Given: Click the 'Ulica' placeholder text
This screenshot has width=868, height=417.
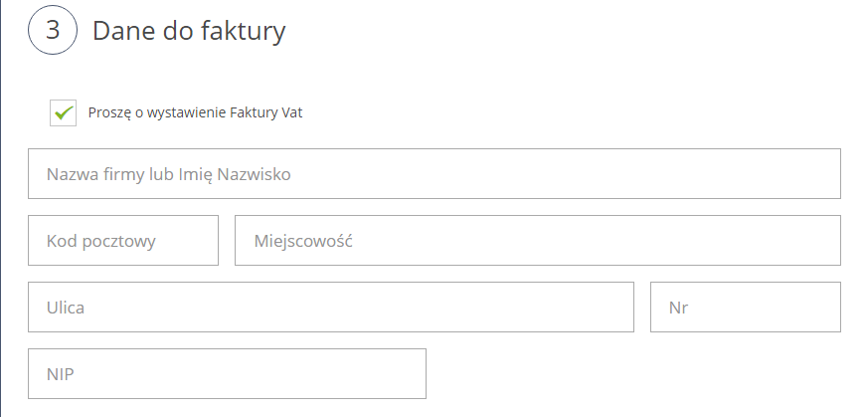Looking at the screenshot, I should tap(66, 308).
